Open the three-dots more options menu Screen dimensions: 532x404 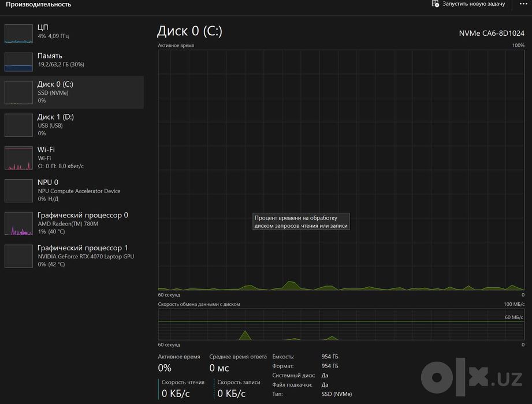point(523,3)
